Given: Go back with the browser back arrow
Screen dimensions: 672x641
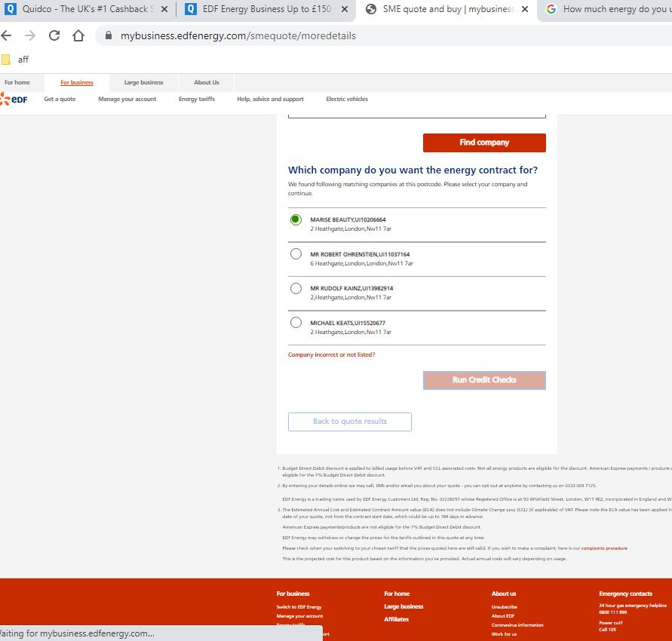Looking at the screenshot, I should pos(6,35).
